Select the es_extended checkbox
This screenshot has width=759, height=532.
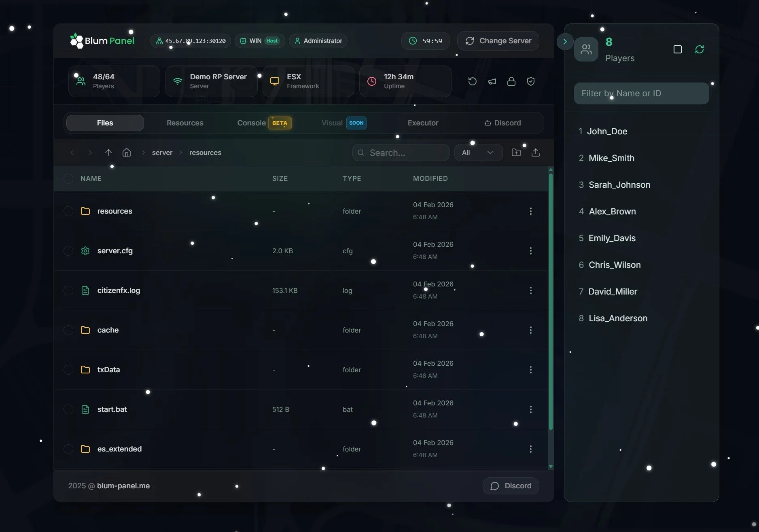68,449
